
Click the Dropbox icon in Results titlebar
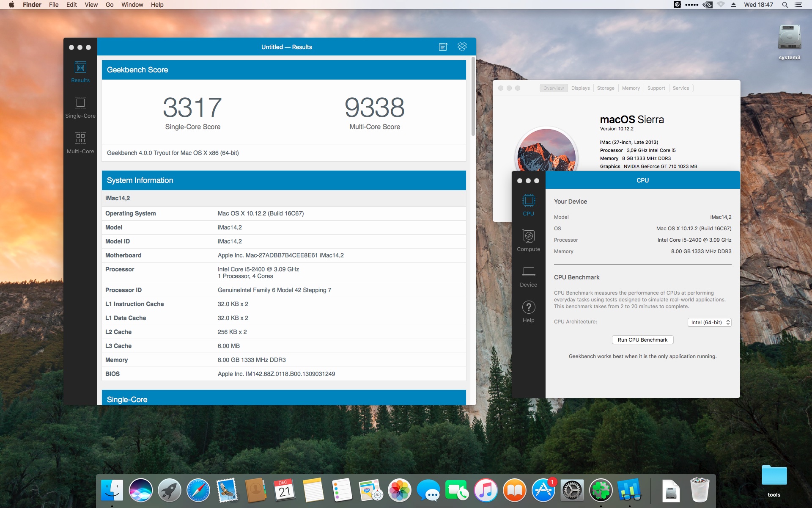(462, 47)
